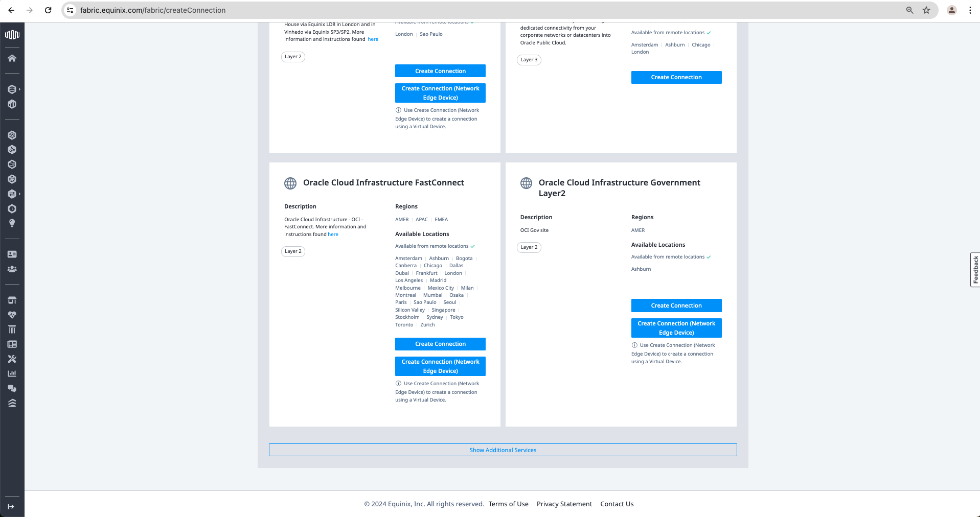
Task: Expand the transfer-arrows sidebar item with chevron
Action: (x=12, y=194)
